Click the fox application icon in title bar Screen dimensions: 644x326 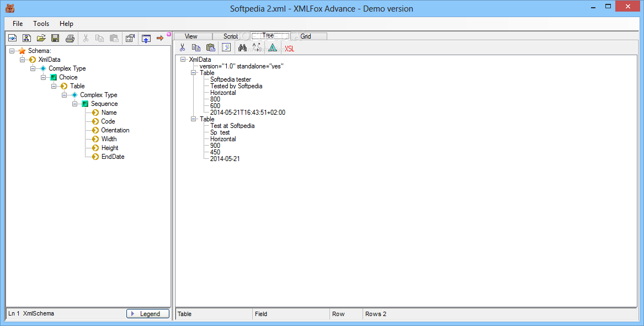(x=10, y=8)
